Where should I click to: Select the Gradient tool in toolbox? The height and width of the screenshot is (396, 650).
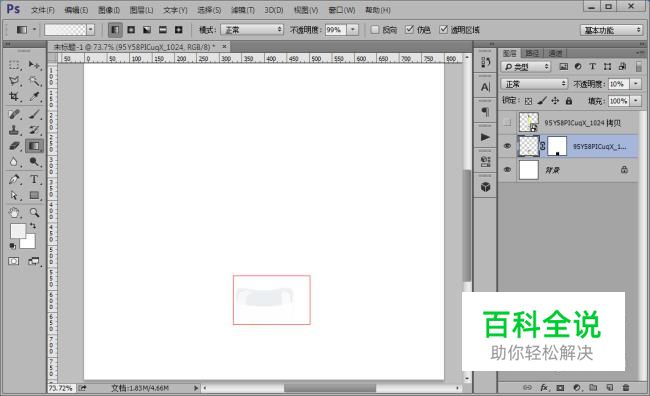click(34, 146)
